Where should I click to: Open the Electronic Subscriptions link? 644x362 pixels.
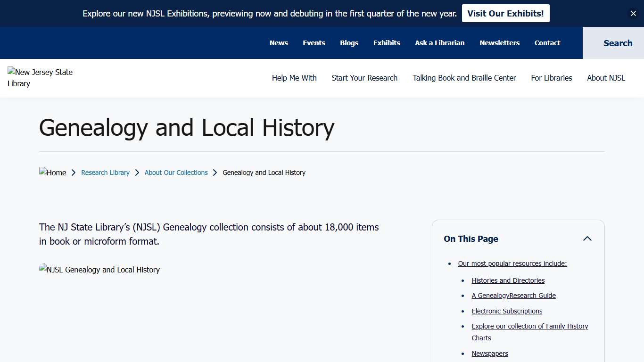507,311
